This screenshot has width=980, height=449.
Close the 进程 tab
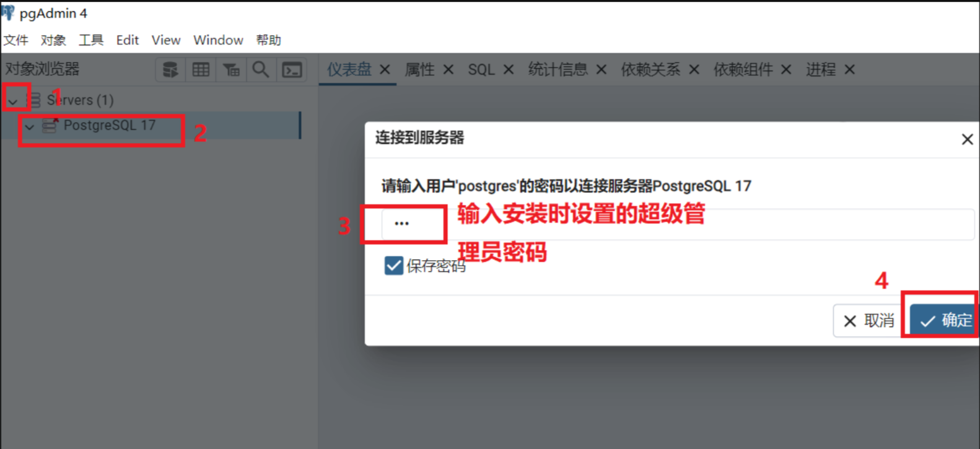[850, 69]
